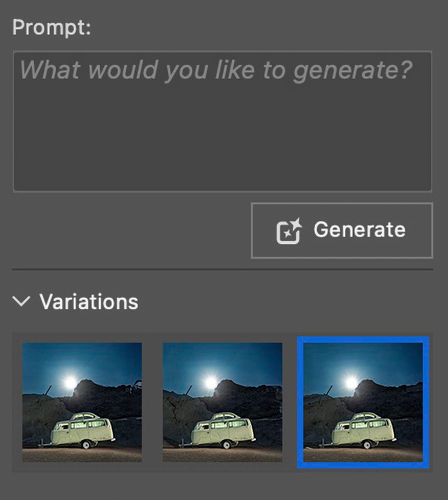Click the blue-highlighted third variation thumbnail
Viewport: 448px width, 500px height.
363,402
